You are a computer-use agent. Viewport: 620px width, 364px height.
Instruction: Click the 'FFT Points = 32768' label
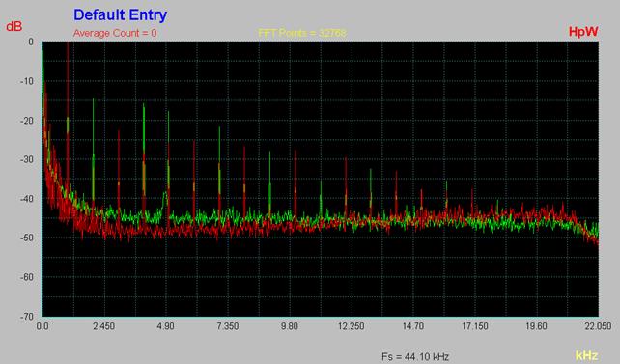302,33
